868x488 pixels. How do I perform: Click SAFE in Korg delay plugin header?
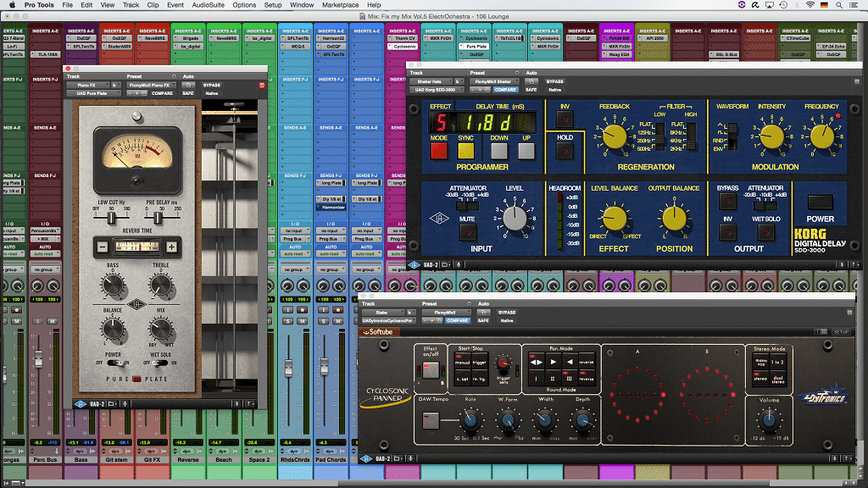531,90
